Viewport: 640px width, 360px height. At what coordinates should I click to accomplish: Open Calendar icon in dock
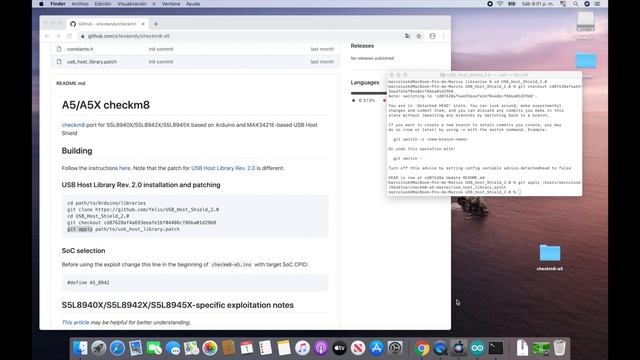click(x=247, y=348)
